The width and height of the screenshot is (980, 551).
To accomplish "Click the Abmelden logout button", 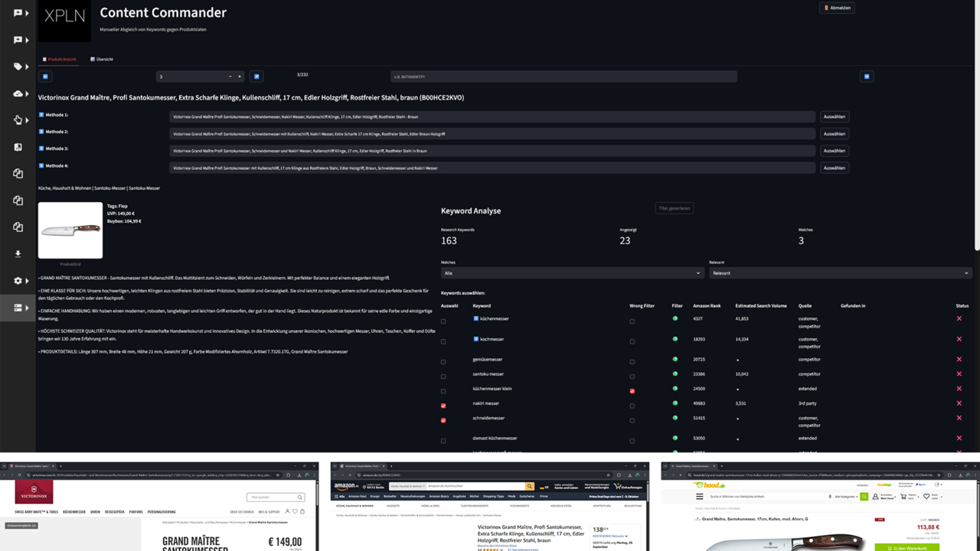I will (x=837, y=8).
